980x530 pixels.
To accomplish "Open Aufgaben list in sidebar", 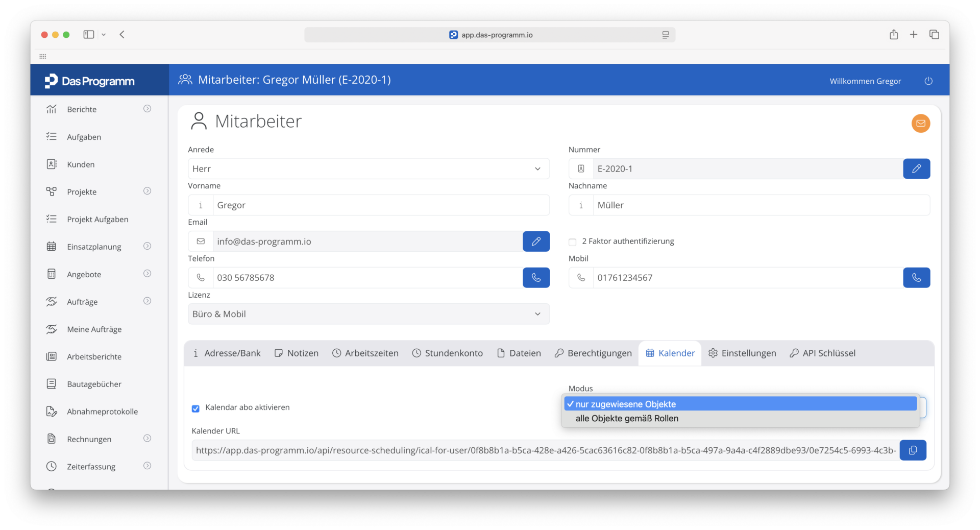I will (x=84, y=137).
